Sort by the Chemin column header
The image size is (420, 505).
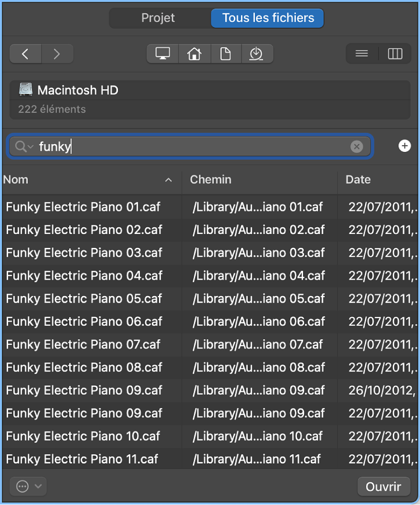point(259,180)
